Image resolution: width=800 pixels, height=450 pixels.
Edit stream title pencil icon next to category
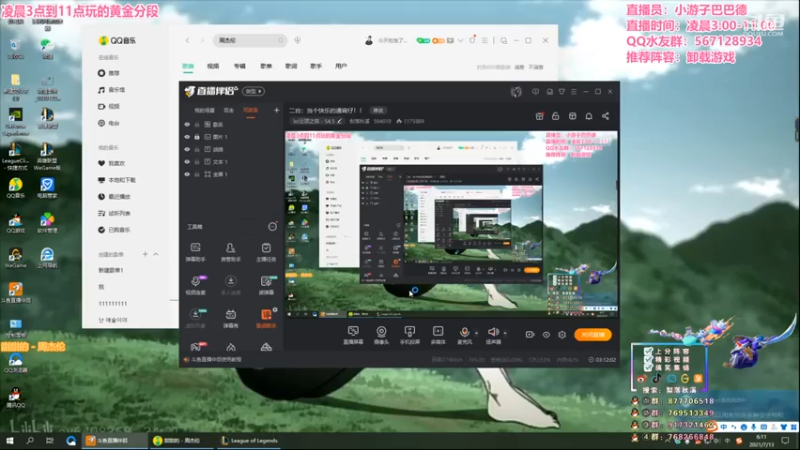339,121
